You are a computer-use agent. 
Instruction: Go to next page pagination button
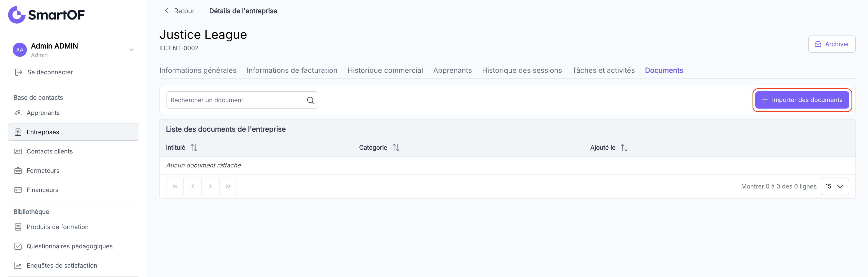[210, 186]
